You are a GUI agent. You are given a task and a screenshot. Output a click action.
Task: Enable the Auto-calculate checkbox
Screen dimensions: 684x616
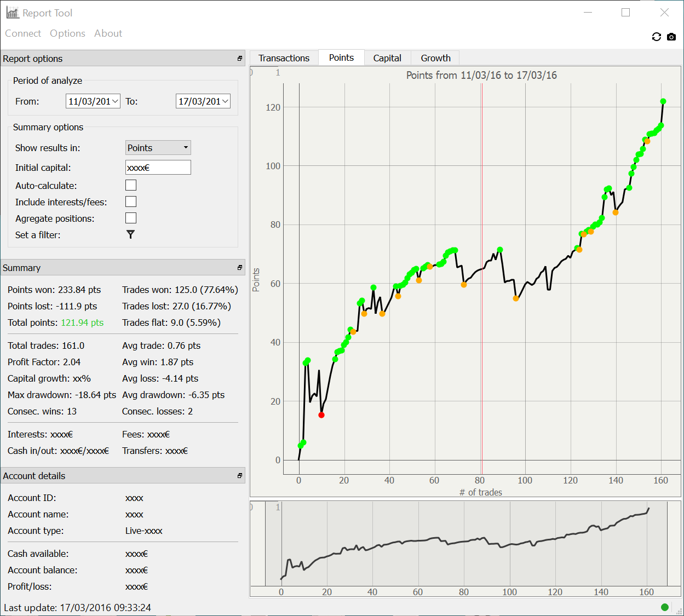(131, 186)
